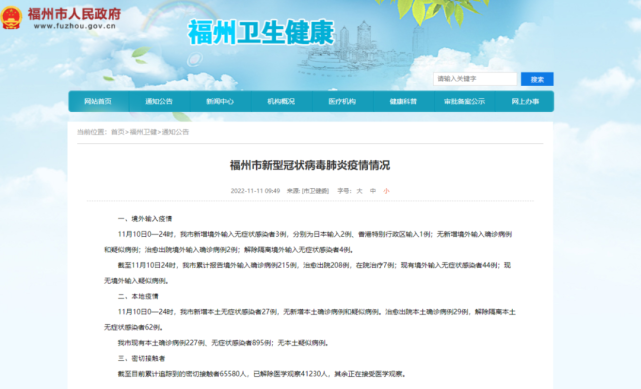Click the heading 三、密切接触者

tap(141, 358)
